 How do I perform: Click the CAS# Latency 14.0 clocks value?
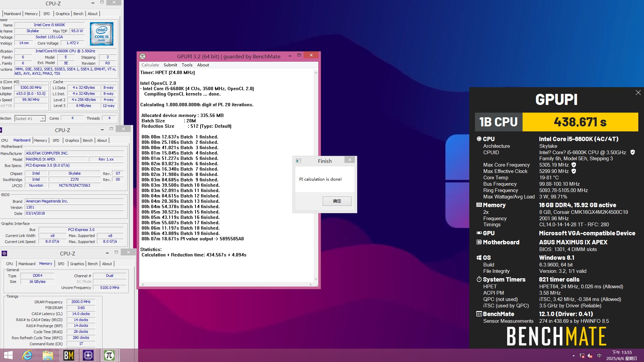click(81, 314)
